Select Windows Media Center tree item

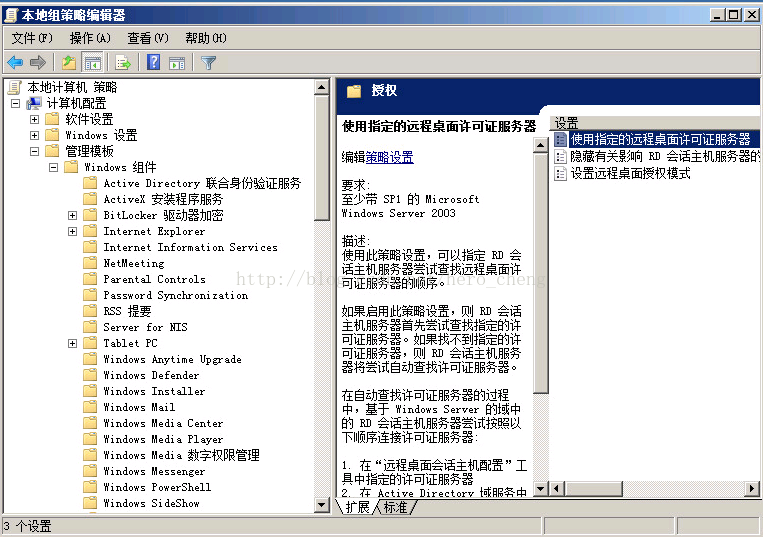pyautogui.click(x=163, y=424)
